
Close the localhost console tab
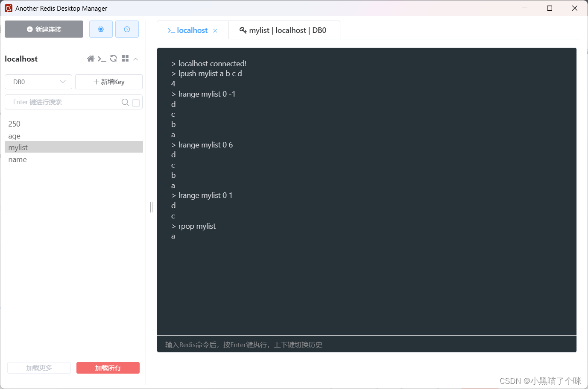(x=215, y=30)
